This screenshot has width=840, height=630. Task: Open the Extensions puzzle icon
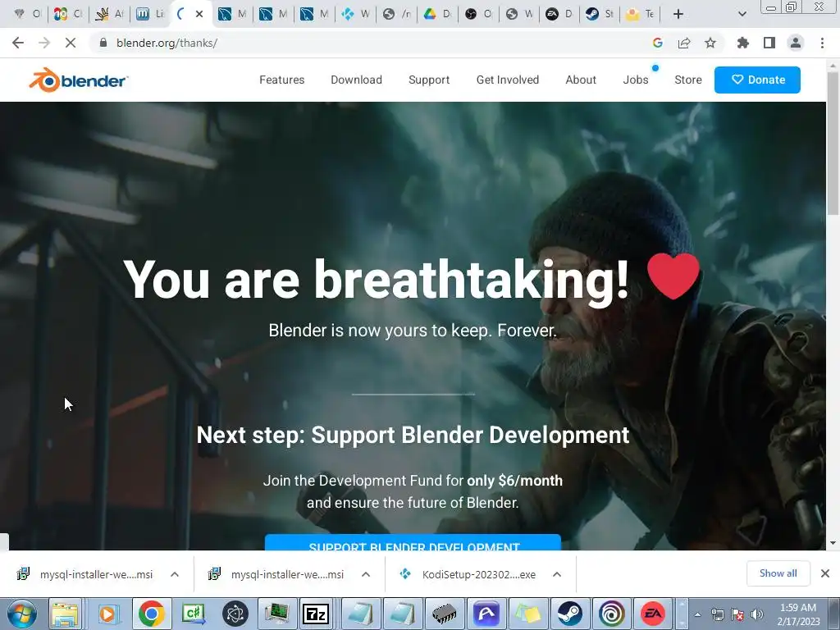pyautogui.click(x=742, y=43)
